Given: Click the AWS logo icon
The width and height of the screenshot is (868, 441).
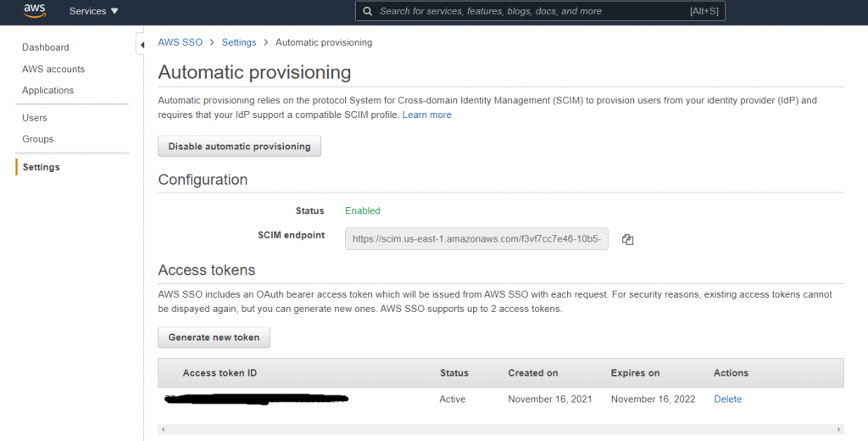Looking at the screenshot, I should [x=34, y=10].
